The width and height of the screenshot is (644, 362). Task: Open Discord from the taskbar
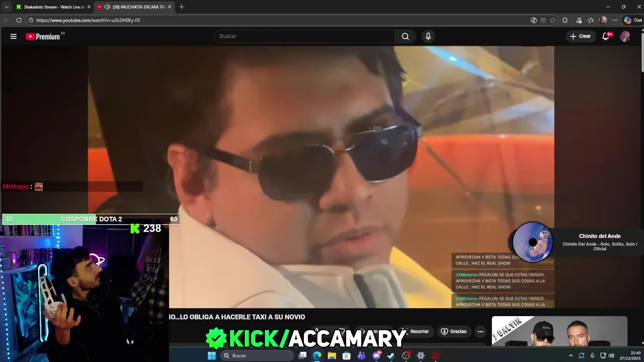pos(376,355)
